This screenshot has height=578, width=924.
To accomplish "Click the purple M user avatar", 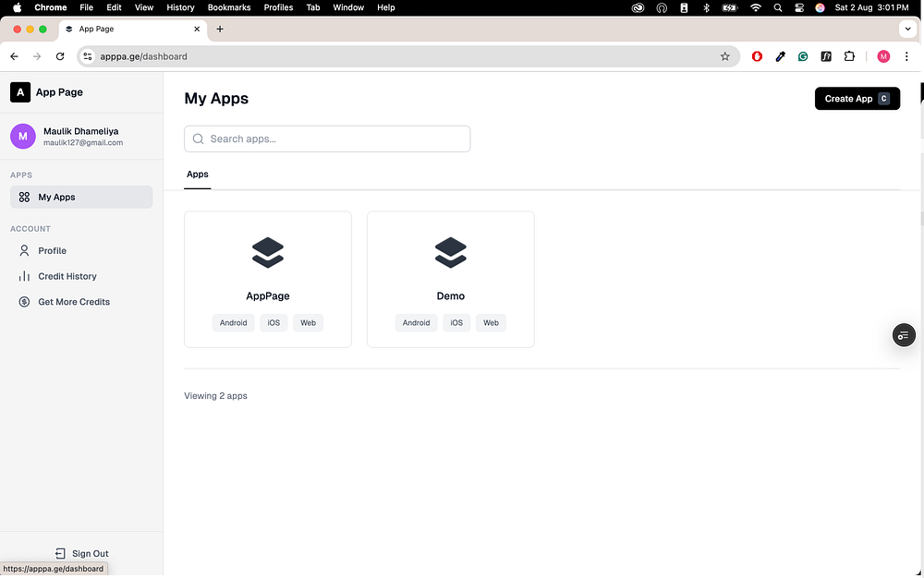I will pyautogui.click(x=23, y=136).
